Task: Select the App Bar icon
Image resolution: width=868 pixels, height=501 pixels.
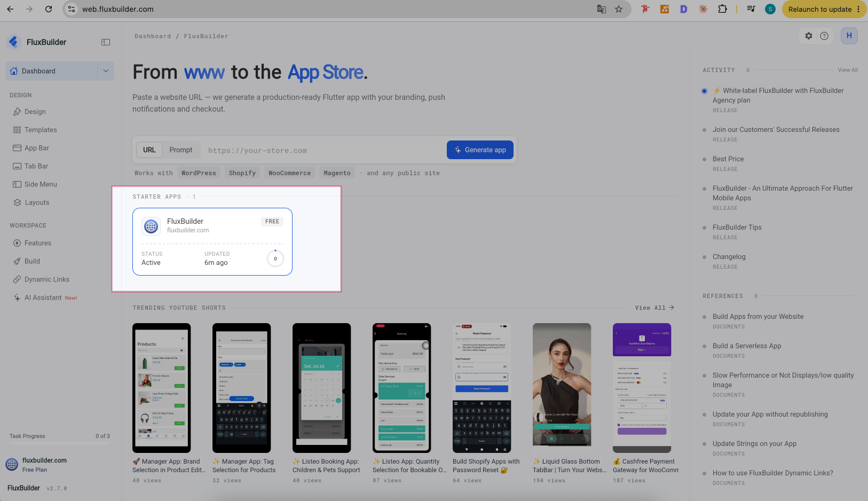Action: tap(17, 148)
